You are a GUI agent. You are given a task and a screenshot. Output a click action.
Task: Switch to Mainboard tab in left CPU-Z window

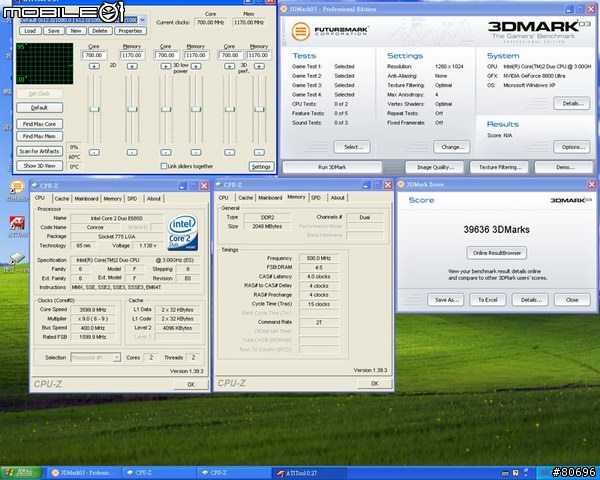(x=86, y=198)
